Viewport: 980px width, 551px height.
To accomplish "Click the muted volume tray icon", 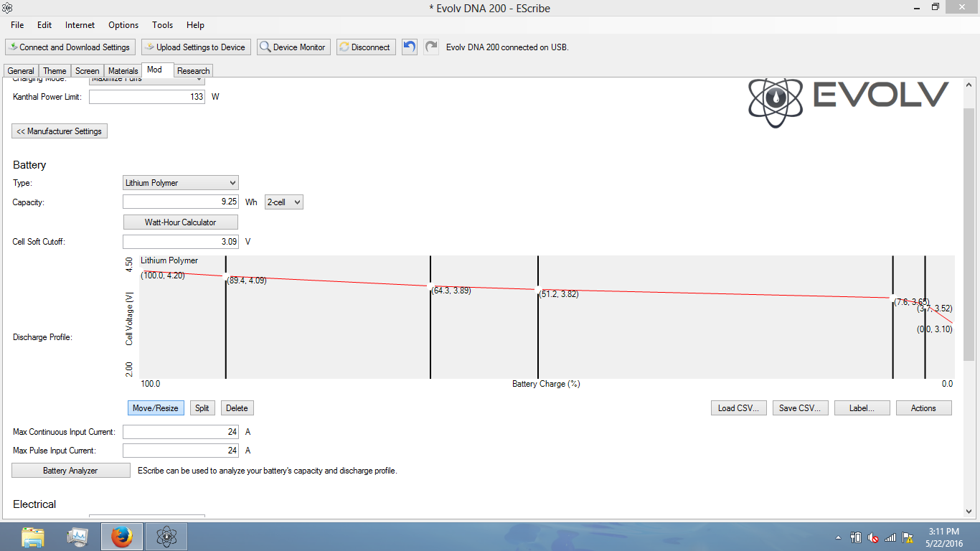I will pyautogui.click(x=873, y=537).
